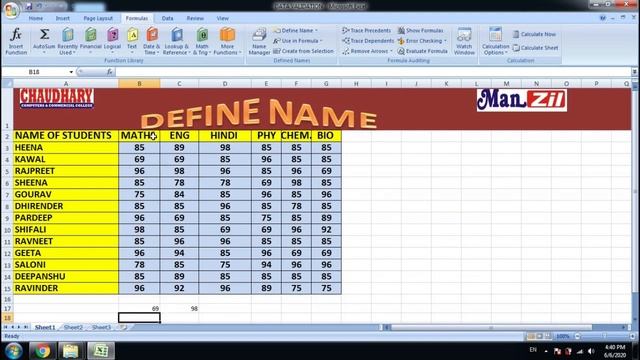Click in the formula bar

pyautogui.click(x=372, y=72)
